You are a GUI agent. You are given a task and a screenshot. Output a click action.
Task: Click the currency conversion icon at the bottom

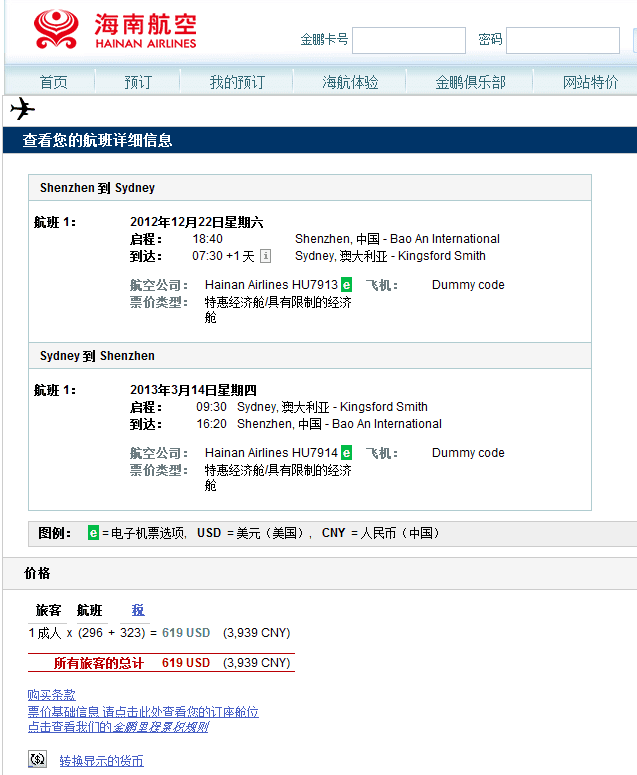coord(37,760)
